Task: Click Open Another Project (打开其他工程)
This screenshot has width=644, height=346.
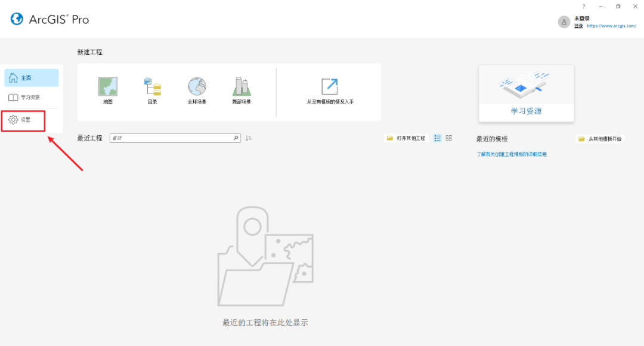Action: pos(405,138)
